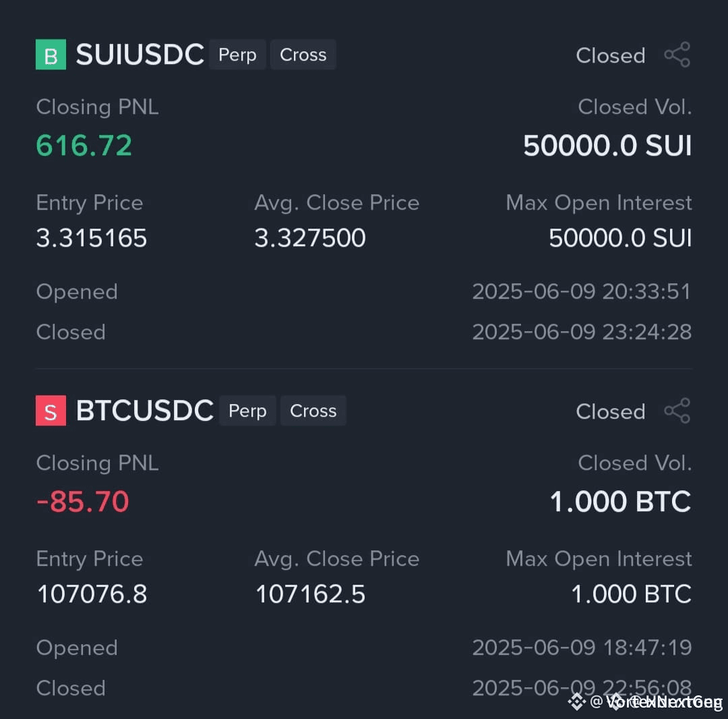Tap the green B buy badge
The width and height of the screenshot is (728, 719).
[51, 55]
